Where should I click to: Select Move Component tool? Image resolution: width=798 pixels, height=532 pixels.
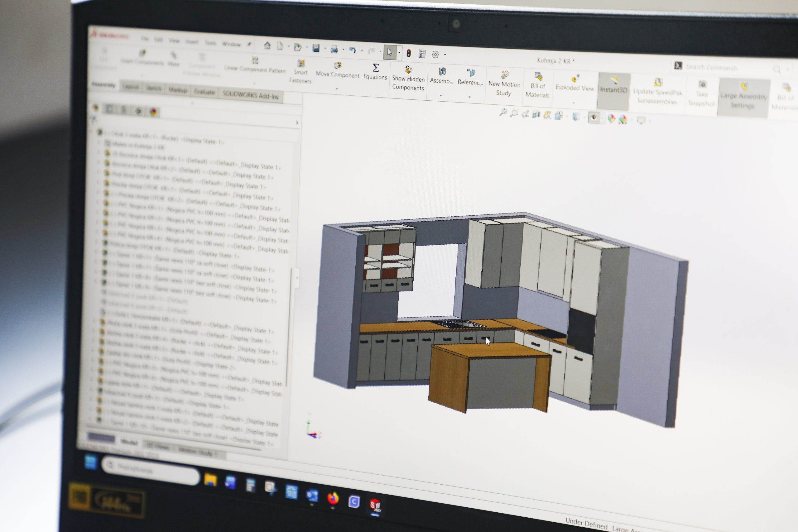coord(338,70)
